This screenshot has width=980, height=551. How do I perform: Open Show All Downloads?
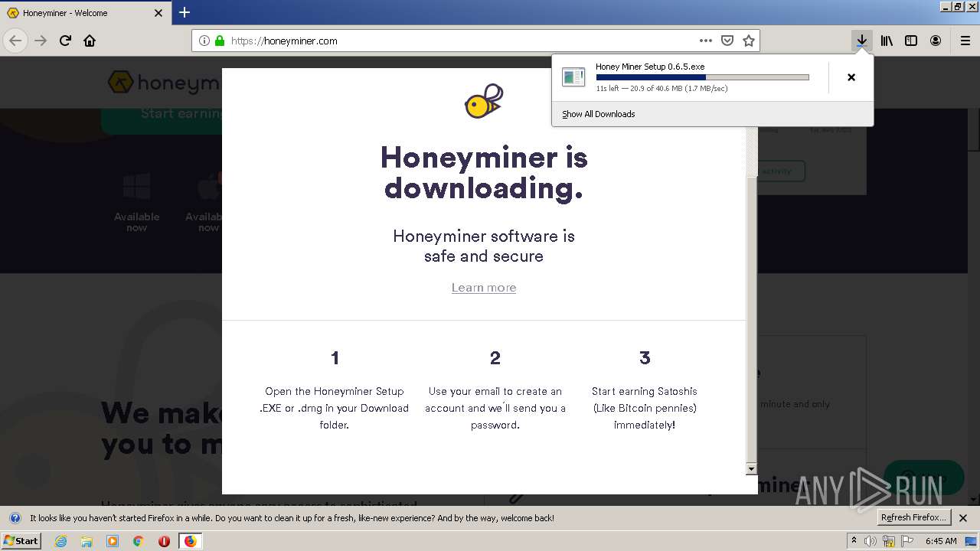click(x=598, y=114)
